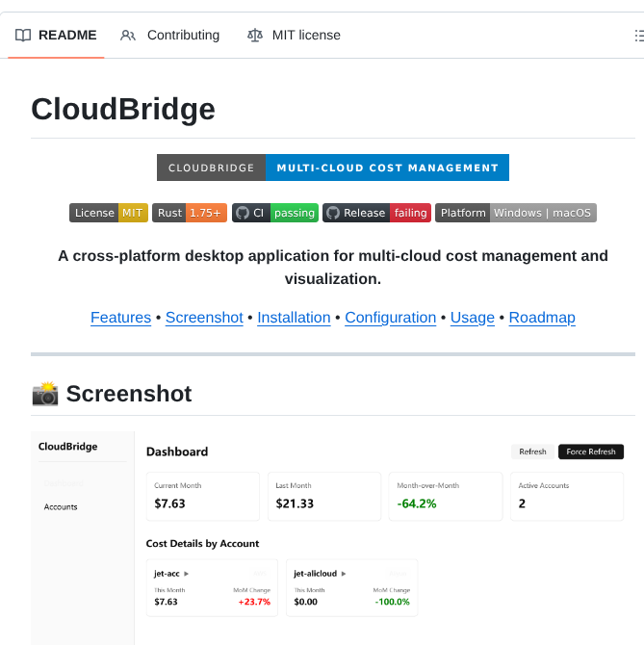
Task: Go to the Installation link
Action: [x=294, y=318]
